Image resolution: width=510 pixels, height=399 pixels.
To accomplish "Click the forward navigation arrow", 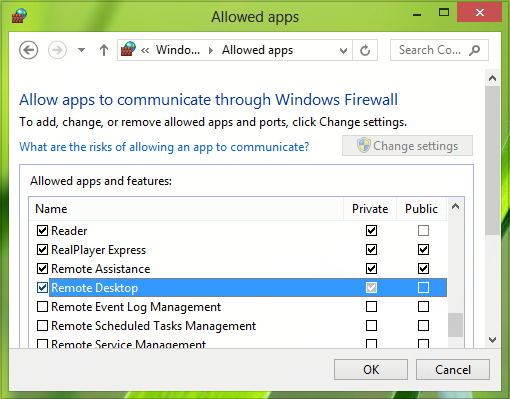I will click(57, 50).
